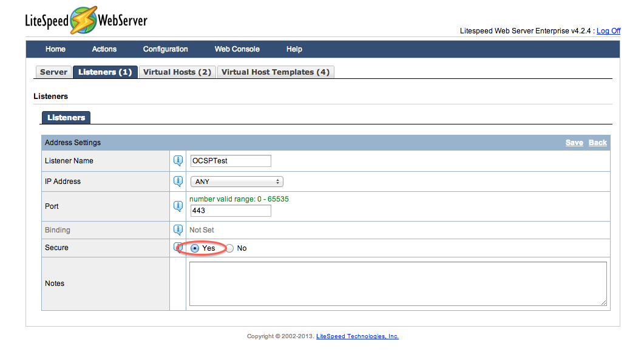Switch to the Server tab
This screenshot has height=357, width=644.
click(53, 72)
